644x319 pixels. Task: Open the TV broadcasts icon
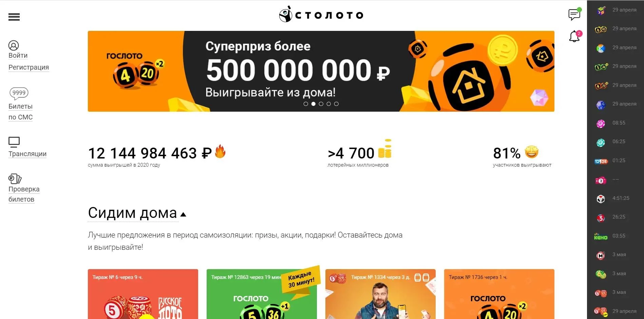click(x=14, y=142)
